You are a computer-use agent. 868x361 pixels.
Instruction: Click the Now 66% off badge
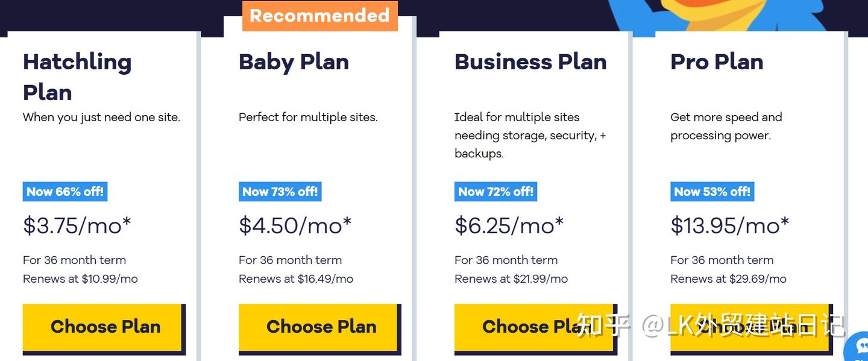pyautogui.click(x=65, y=192)
